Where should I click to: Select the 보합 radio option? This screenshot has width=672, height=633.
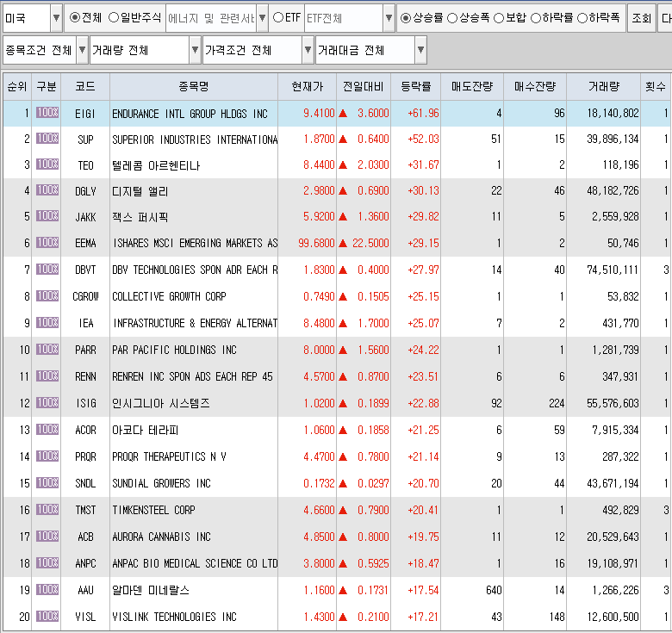(x=499, y=18)
